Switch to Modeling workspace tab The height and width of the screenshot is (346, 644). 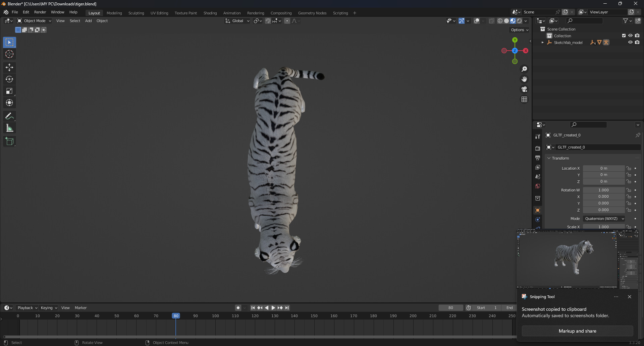pos(114,13)
